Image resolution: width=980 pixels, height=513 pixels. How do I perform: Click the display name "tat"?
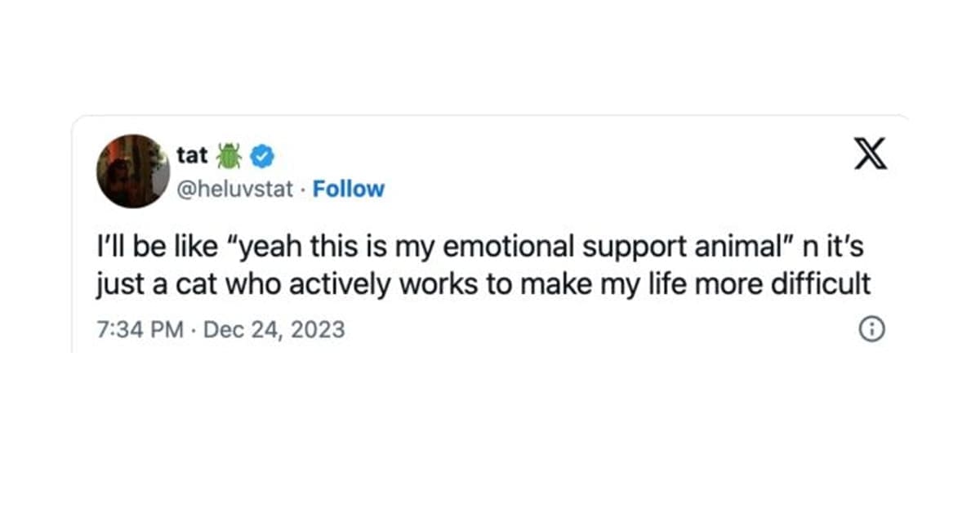(192, 154)
